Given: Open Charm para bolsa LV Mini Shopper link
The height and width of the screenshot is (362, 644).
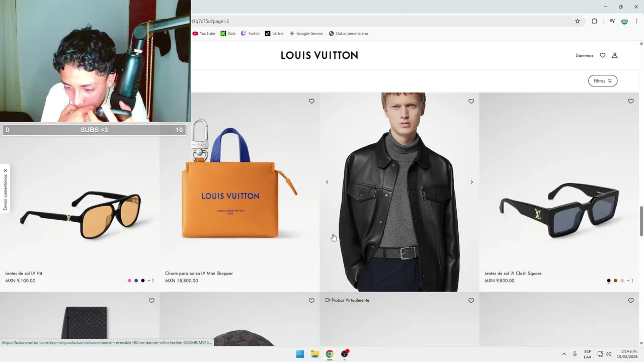Looking at the screenshot, I should click(199, 274).
